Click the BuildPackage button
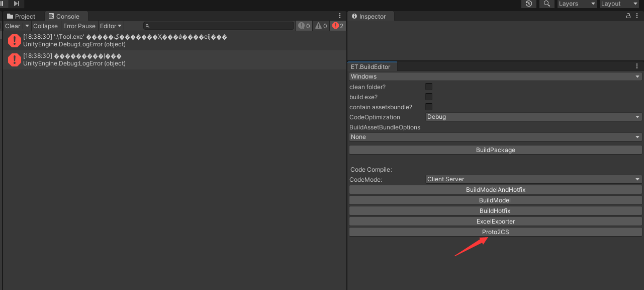 coord(495,150)
